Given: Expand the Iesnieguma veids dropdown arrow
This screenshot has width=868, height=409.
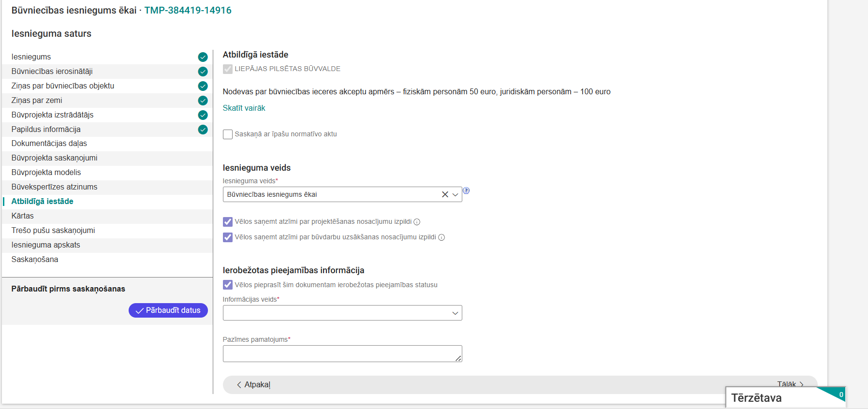Looking at the screenshot, I should pyautogui.click(x=455, y=194).
